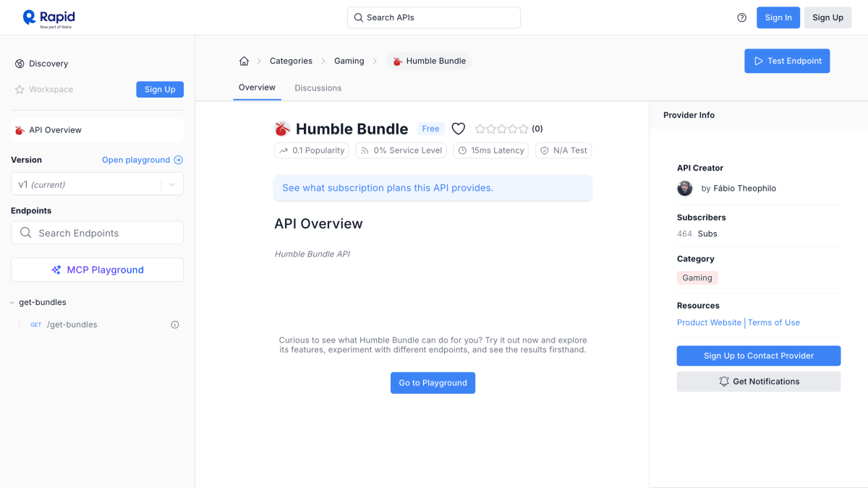Click the "464 Subs" subscriber count

(x=697, y=234)
